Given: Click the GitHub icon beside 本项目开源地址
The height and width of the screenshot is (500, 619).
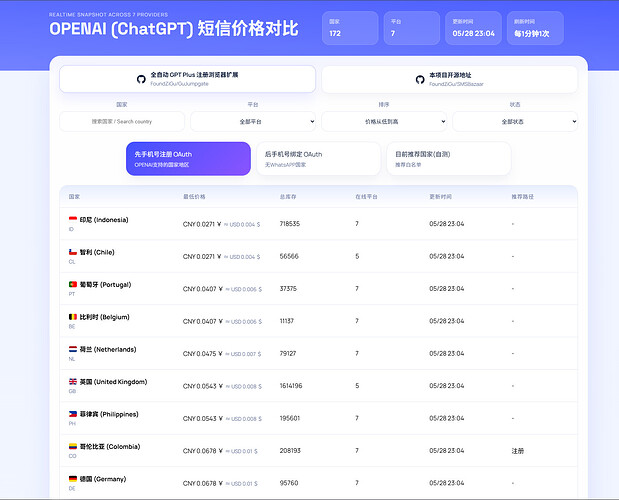Looking at the screenshot, I should coord(420,79).
